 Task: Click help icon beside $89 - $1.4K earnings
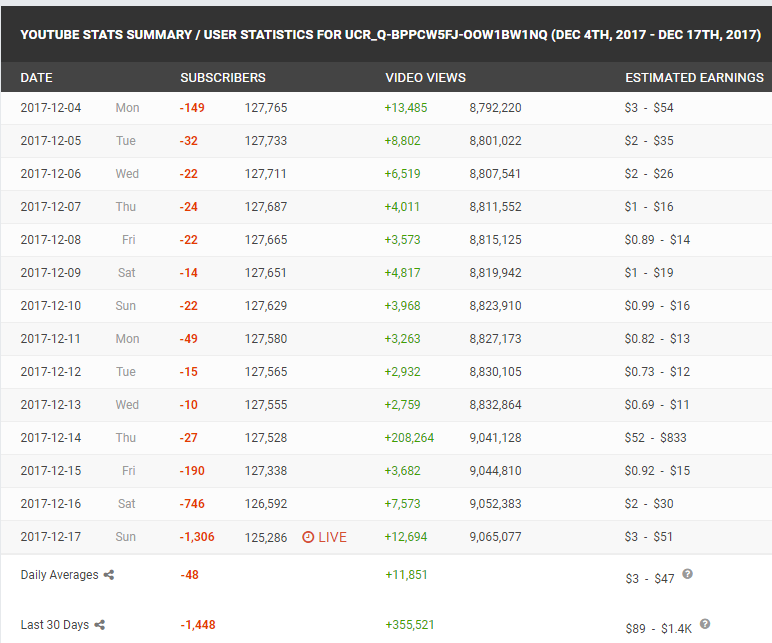click(x=705, y=624)
